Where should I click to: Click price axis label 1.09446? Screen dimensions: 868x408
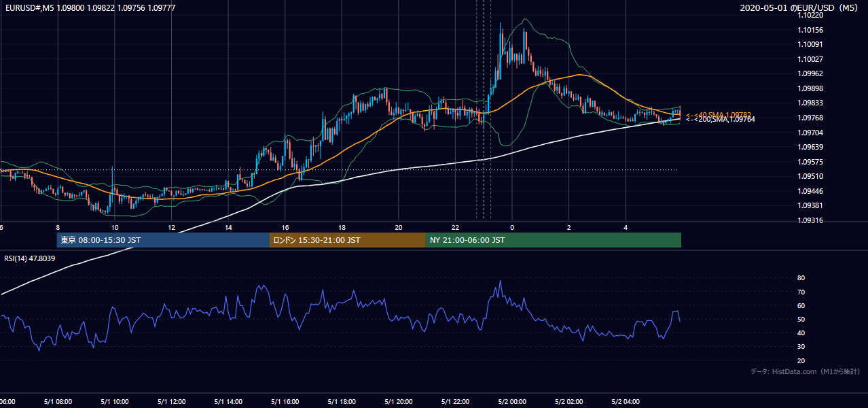[812, 191]
